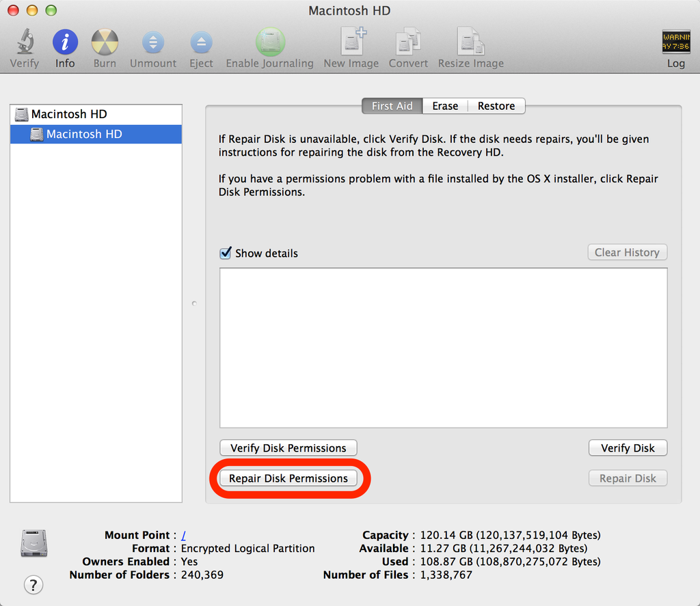Create a New Image from toolbar
The image size is (700, 606).
click(352, 41)
